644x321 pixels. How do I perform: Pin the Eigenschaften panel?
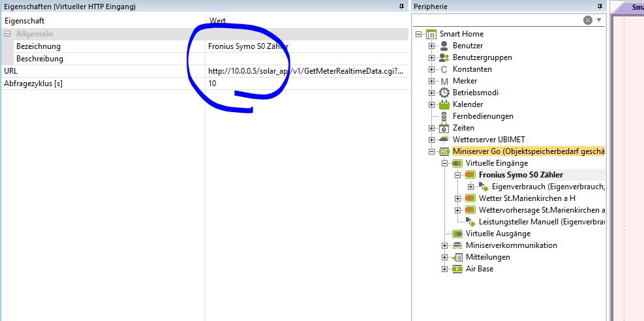(x=401, y=7)
